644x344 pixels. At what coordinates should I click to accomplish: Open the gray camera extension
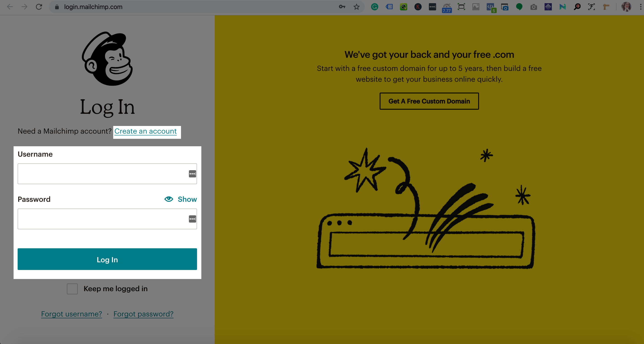point(534,7)
